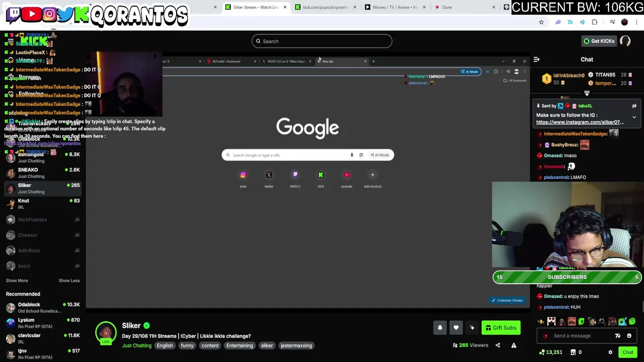Toggle stream notifications with the bell icon
The height and width of the screenshot is (362, 644).
440,328
